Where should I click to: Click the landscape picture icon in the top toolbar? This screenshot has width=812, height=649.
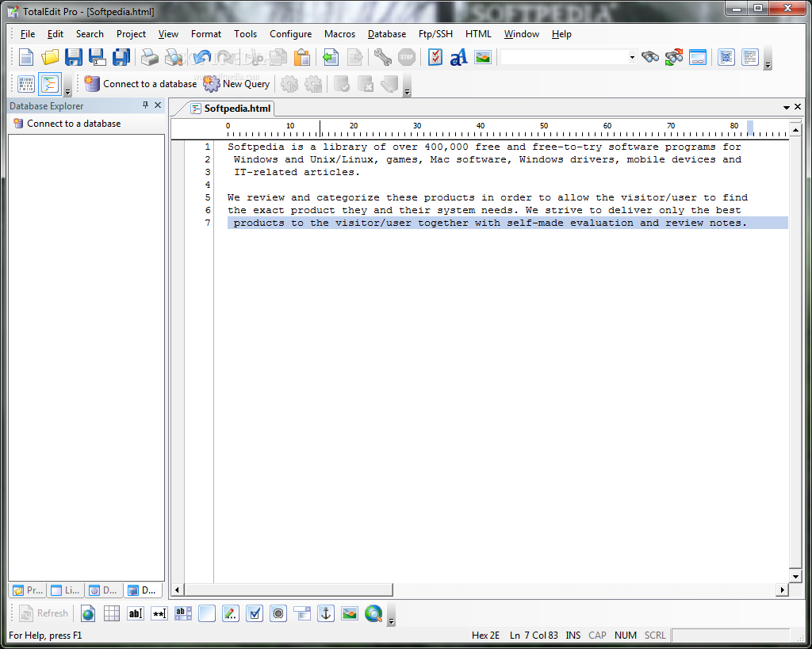[483, 57]
